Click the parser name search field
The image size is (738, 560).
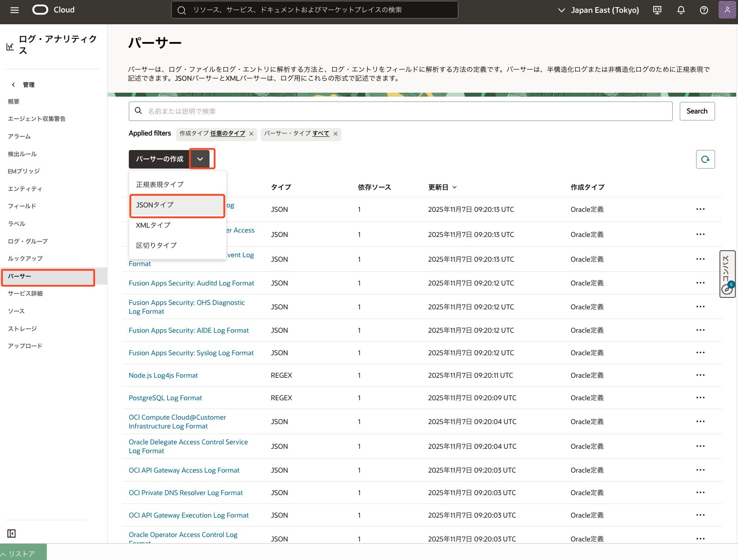(400, 111)
